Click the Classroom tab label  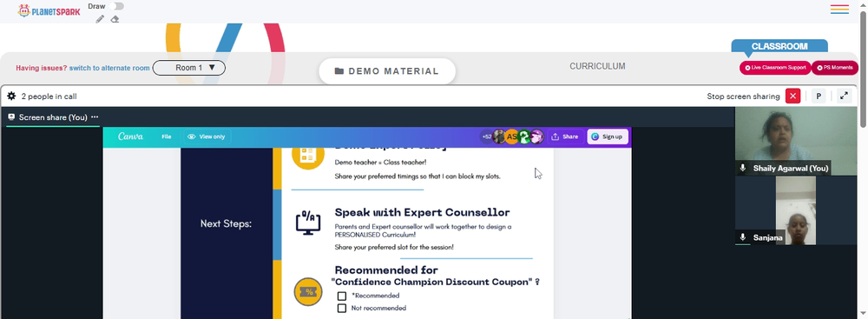(779, 47)
